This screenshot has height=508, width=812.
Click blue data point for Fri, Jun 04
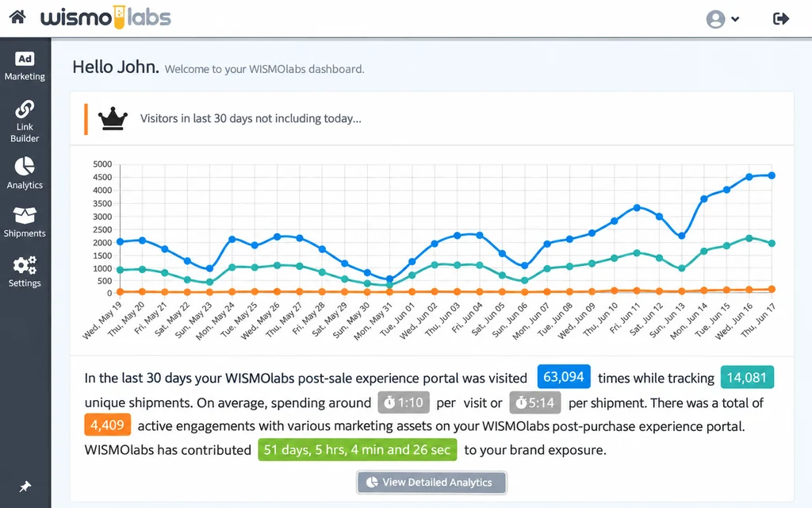pyautogui.click(x=480, y=235)
